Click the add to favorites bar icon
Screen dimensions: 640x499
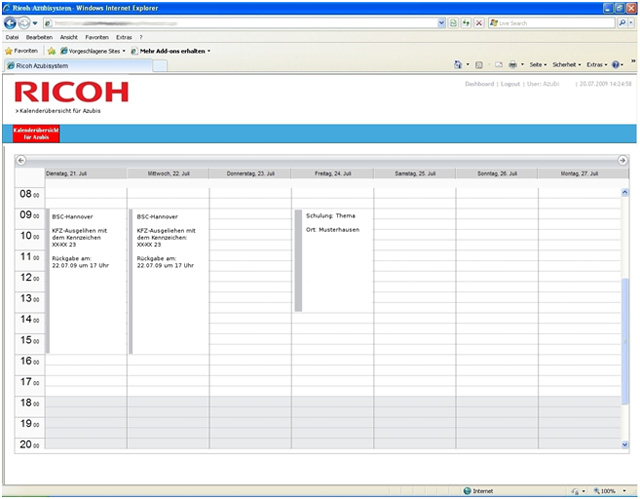pos(51,51)
